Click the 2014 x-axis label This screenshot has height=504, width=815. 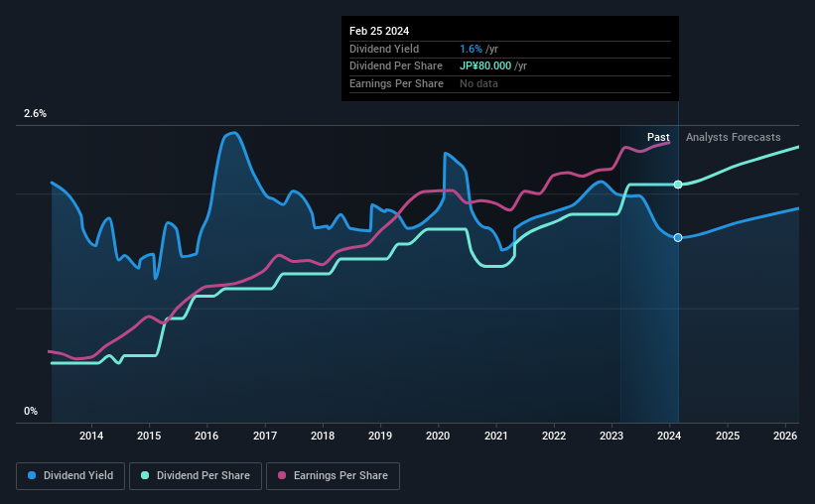(x=91, y=436)
